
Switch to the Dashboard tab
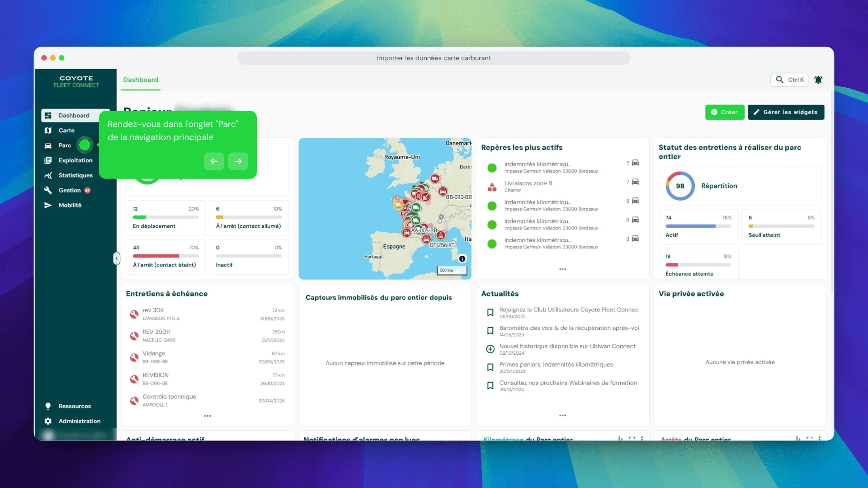[x=141, y=80]
